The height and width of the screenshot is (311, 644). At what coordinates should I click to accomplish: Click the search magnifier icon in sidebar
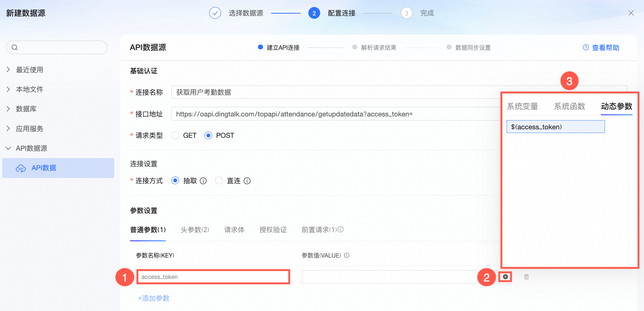15,47
